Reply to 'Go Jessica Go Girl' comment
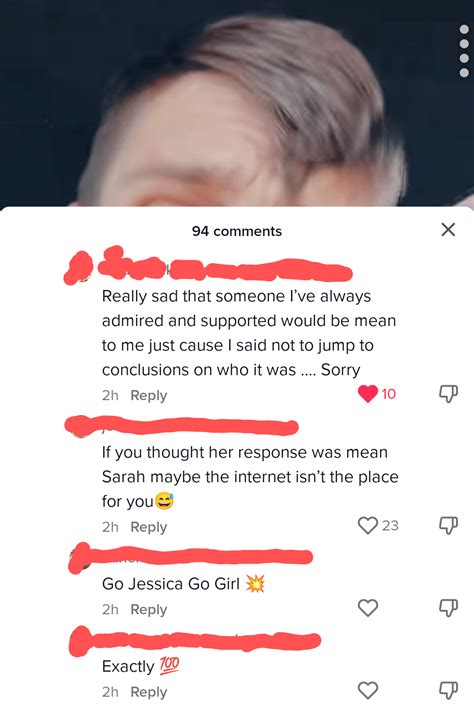474x709 pixels. [149, 609]
